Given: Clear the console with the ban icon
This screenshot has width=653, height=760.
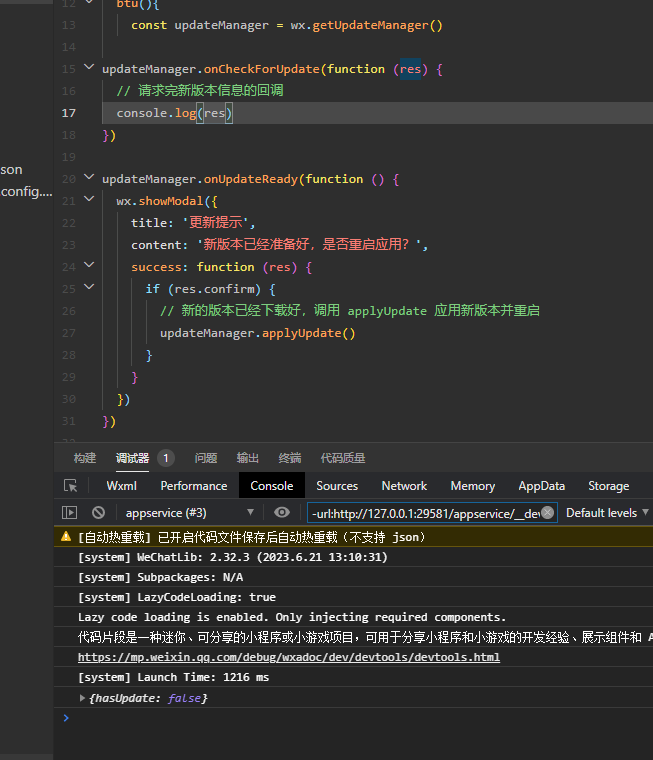Looking at the screenshot, I should (x=98, y=513).
